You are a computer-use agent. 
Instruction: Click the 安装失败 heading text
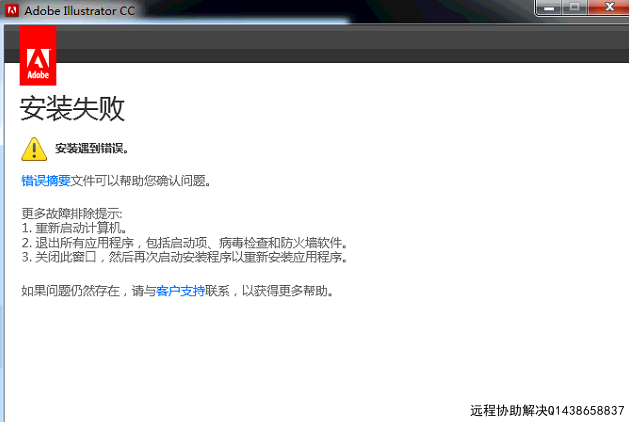[72, 108]
